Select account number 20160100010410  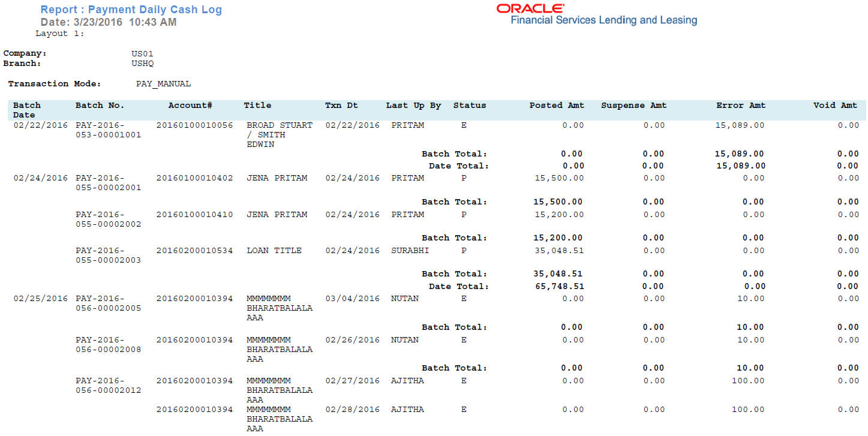pyautogui.click(x=194, y=215)
